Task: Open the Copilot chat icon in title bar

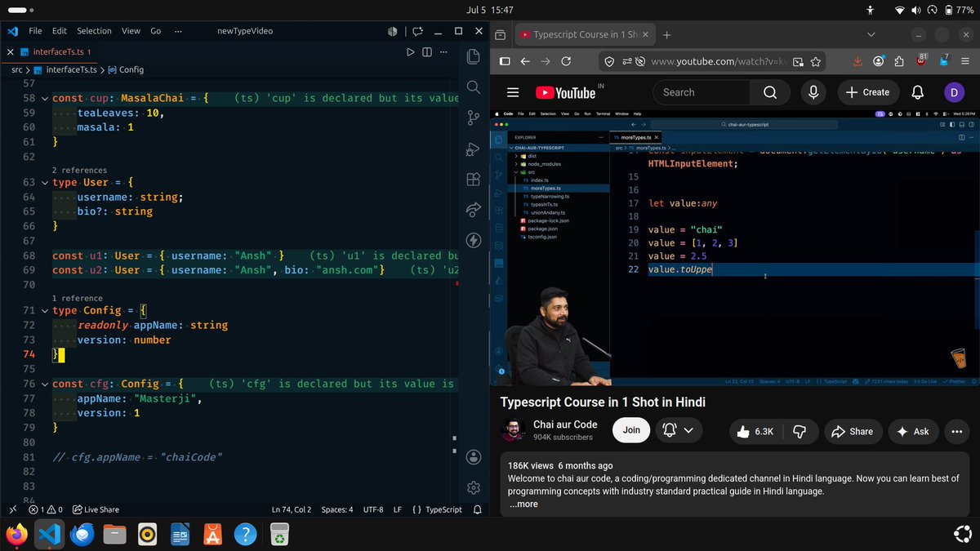Action: point(418,31)
